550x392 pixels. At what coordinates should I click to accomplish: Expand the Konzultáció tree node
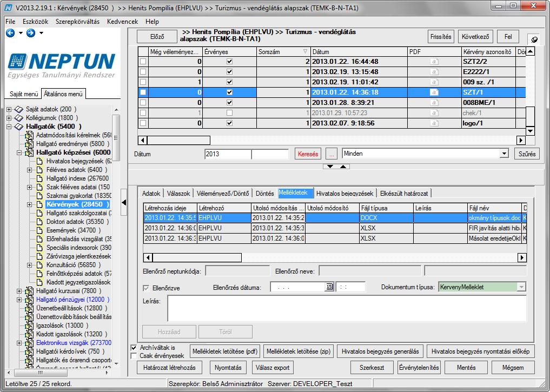click(x=29, y=265)
